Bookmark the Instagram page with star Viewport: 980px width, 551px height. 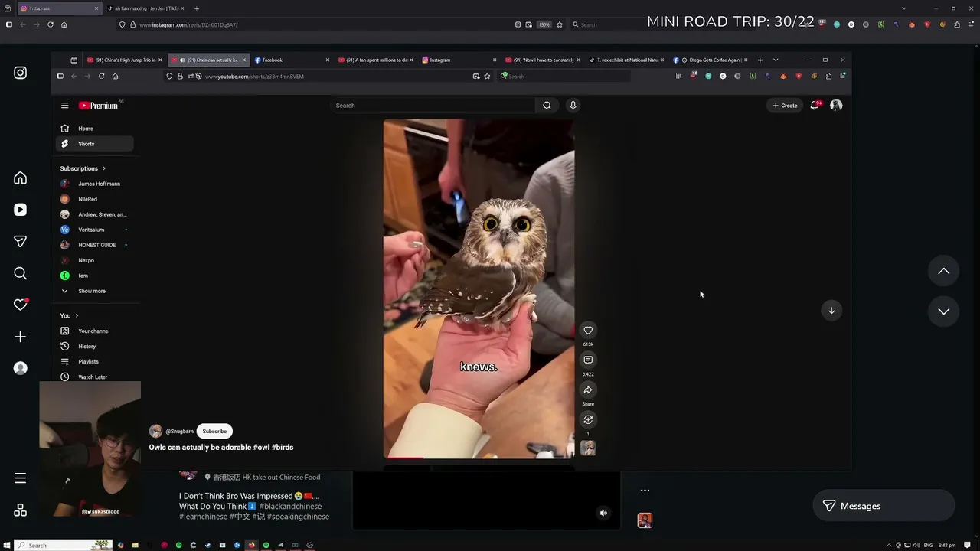click(560, 24)
